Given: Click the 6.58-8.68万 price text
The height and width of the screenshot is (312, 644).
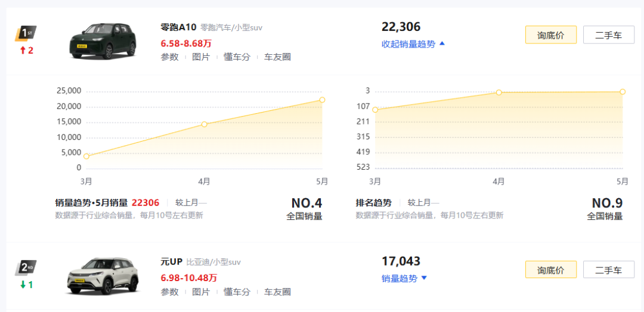Looking at the screenshot, I should [186, 43].
